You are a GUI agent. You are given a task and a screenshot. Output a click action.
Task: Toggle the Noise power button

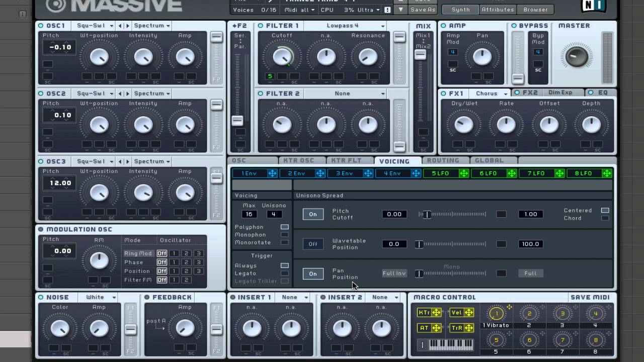(41, 297)
